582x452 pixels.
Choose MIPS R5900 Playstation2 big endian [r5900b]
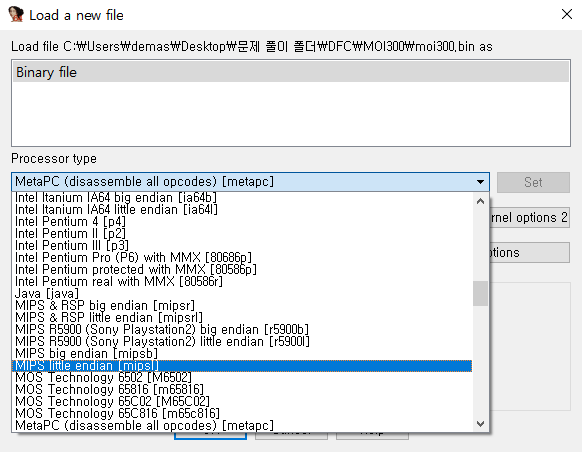point(243,330)
